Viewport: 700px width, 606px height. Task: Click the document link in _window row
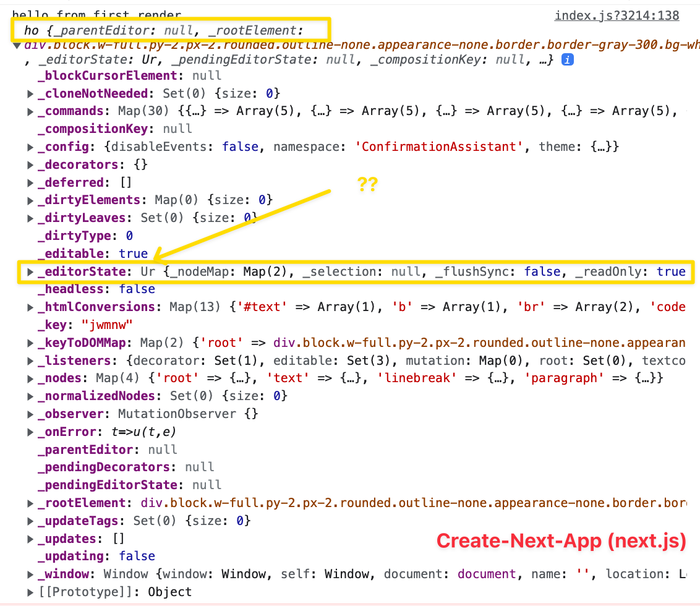click(x=487, y=574)
